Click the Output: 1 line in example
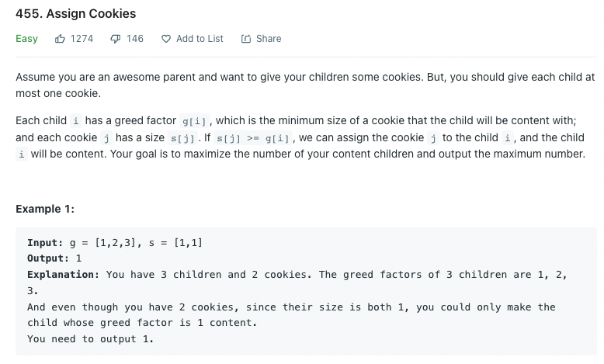The image size is (604, 364). [54, 258]
